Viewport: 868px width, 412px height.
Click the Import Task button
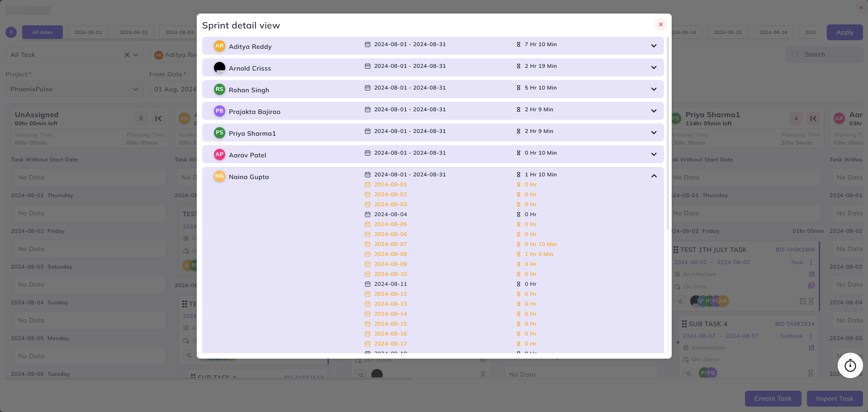pyautogui.click(x=835, y=398)
